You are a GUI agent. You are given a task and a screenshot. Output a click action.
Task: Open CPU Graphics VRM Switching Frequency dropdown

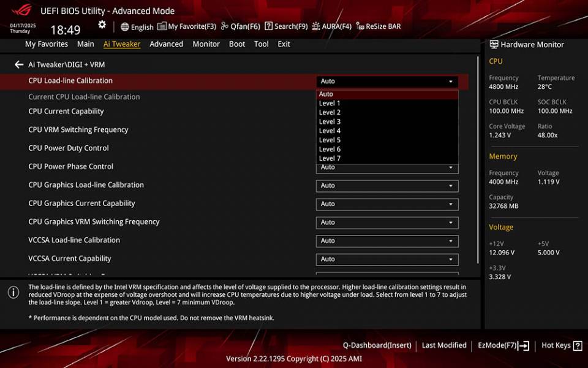(x=387, y=223)
